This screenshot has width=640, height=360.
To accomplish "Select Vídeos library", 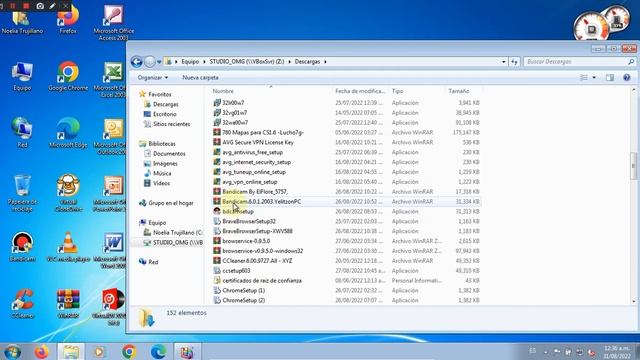I will 161,183.
